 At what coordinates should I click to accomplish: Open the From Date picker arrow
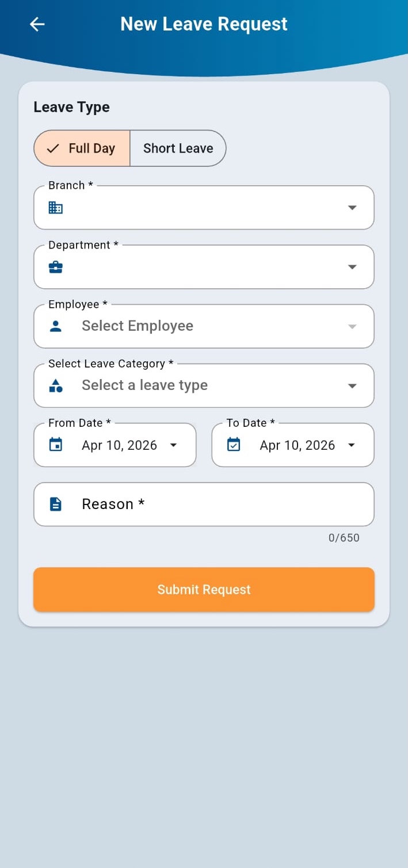(173, 445)
